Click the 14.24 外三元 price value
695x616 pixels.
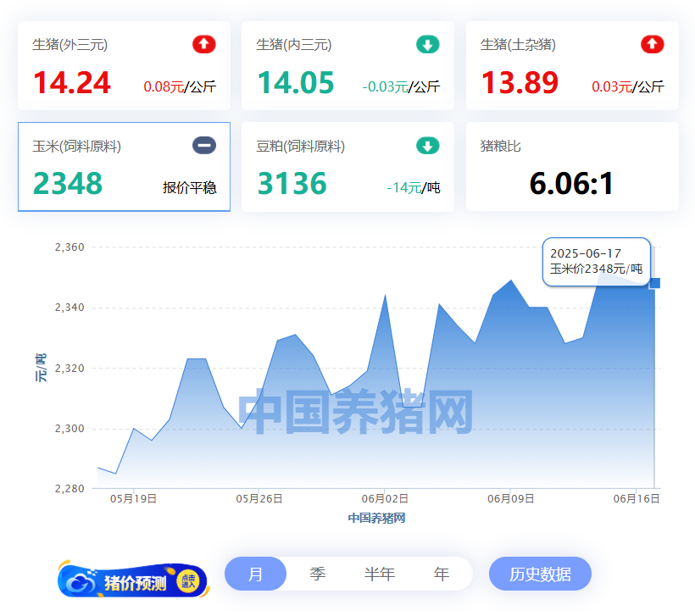[x=72, y=83]
